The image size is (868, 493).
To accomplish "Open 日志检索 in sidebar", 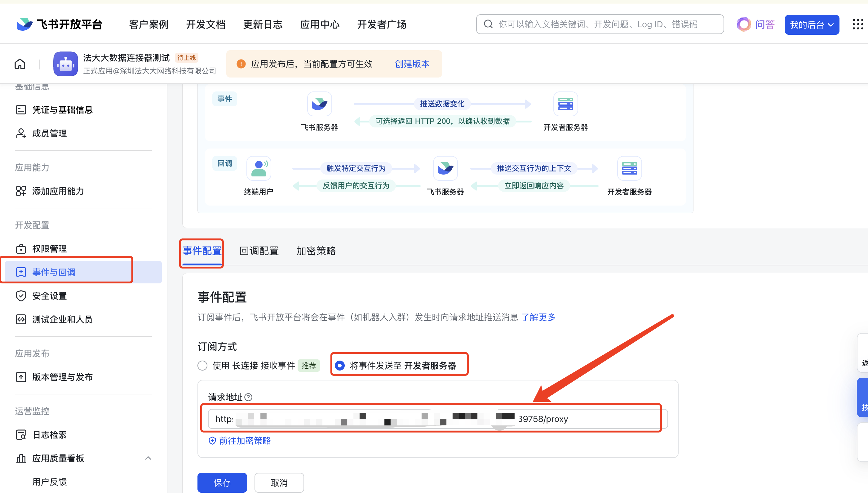I will (x=49, y=435).
